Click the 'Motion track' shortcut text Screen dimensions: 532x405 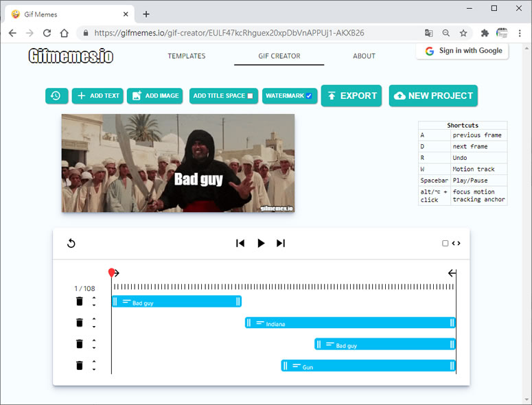coord(473,169)
